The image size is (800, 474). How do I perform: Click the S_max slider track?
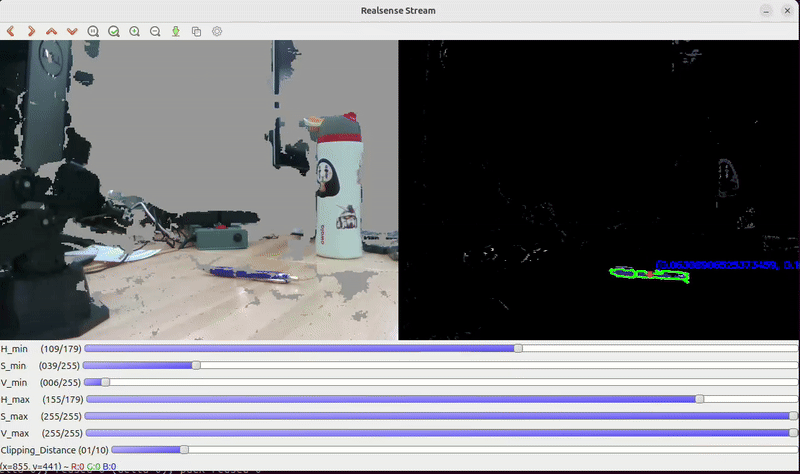(x=440, y=416)
